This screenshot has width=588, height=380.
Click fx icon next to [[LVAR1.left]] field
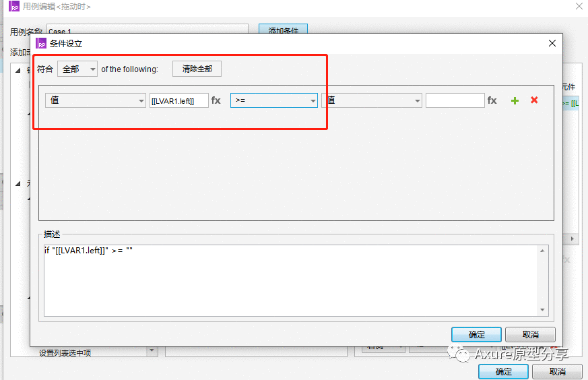click(x=216, y=100)
